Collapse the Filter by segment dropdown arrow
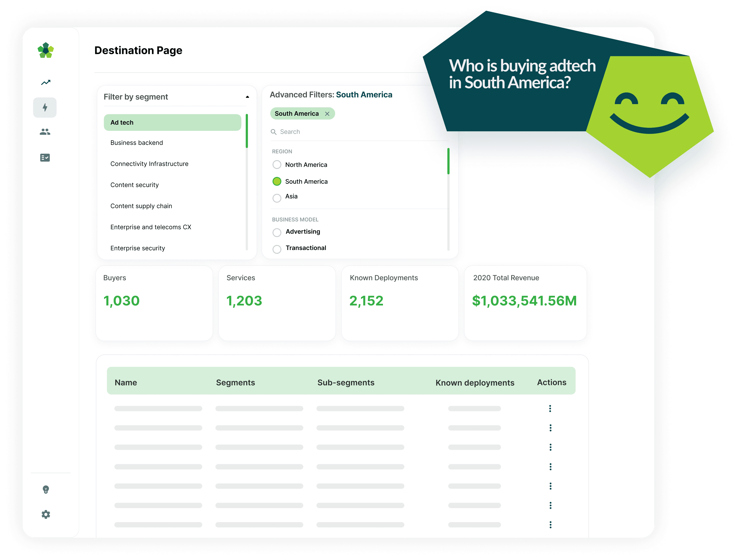The image size is (740, 560). point(247,97)
